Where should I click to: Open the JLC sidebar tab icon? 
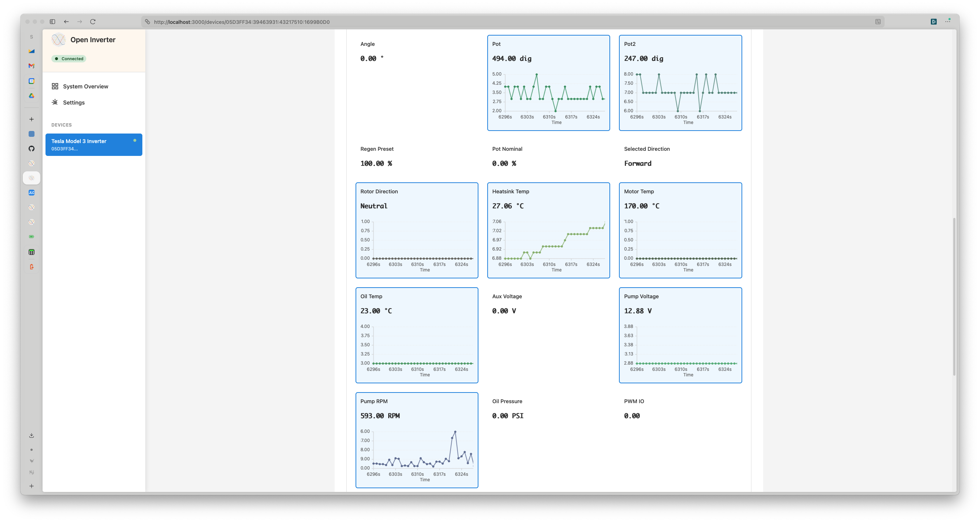pyautogui.click(x=32, y=193)
